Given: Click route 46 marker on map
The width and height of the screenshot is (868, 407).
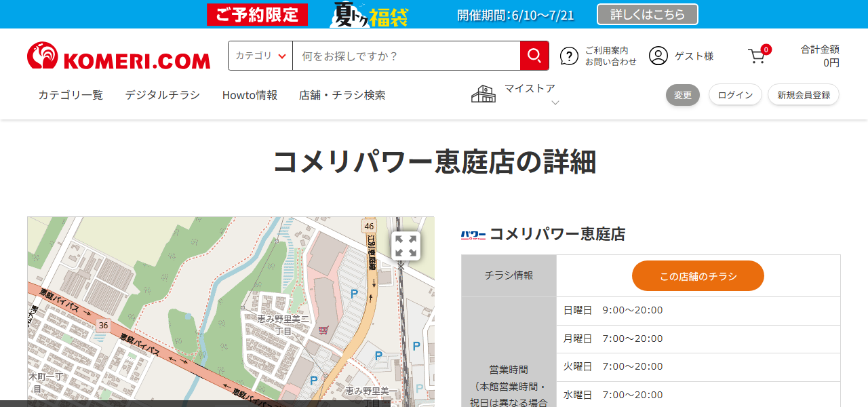Looking at the screenshot, I should tap(369, 226).
